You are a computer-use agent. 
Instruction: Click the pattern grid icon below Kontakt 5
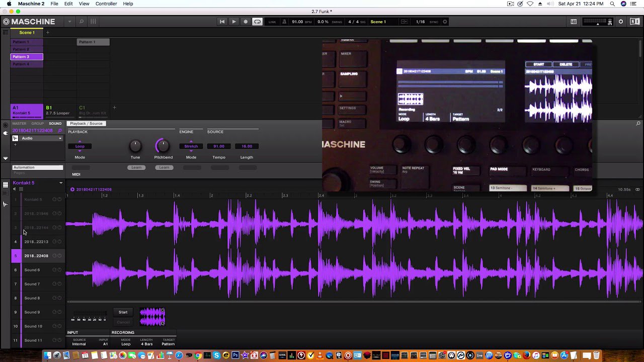tap(21, 189)
